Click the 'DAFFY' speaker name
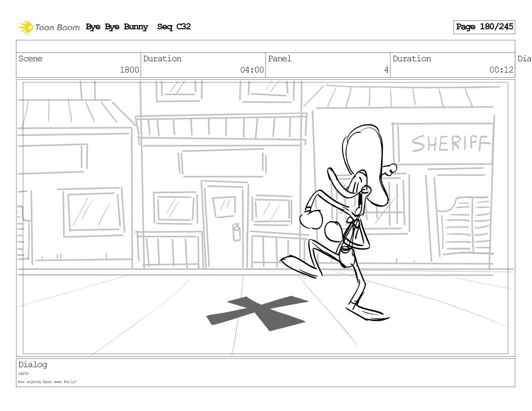Viewport: 532px width, 411px height. click(x=24, y=374)
